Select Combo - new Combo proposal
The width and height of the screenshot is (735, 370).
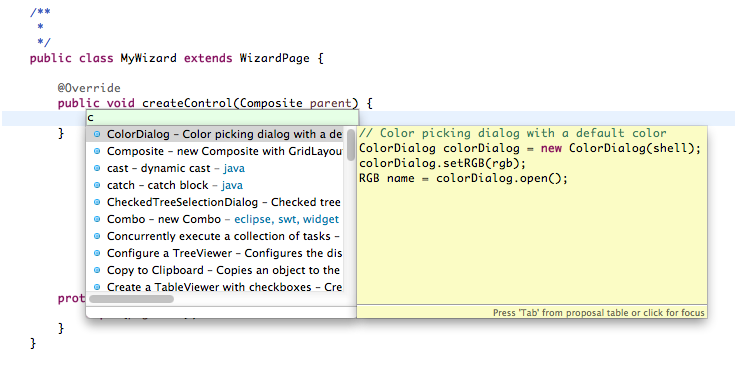215,219
